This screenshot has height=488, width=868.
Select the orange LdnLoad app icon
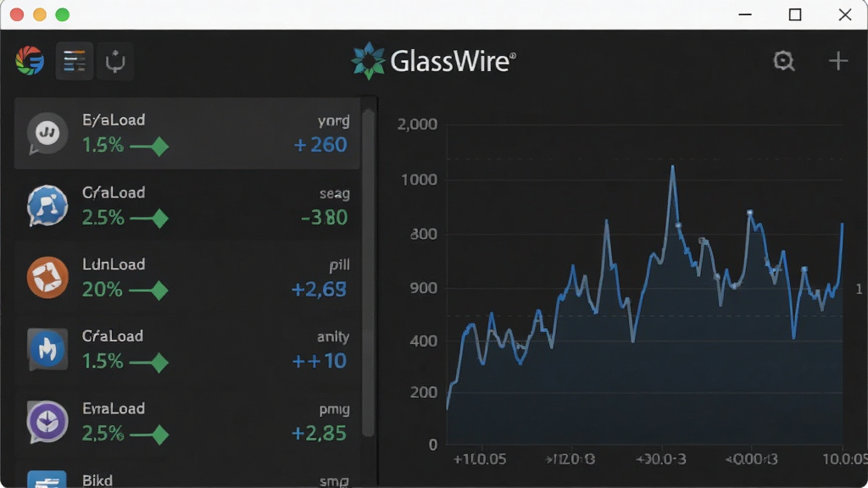pyautogui.click(x=47, y=277)
